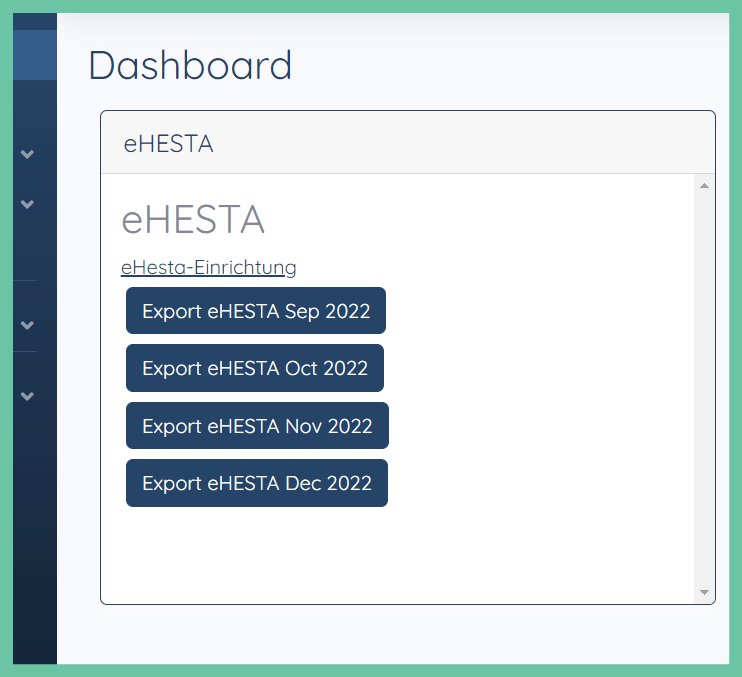Export the eHESTA Nov 2022 data
The height and width of the screenshot is (677, 742).
click(x=257, y=426)
